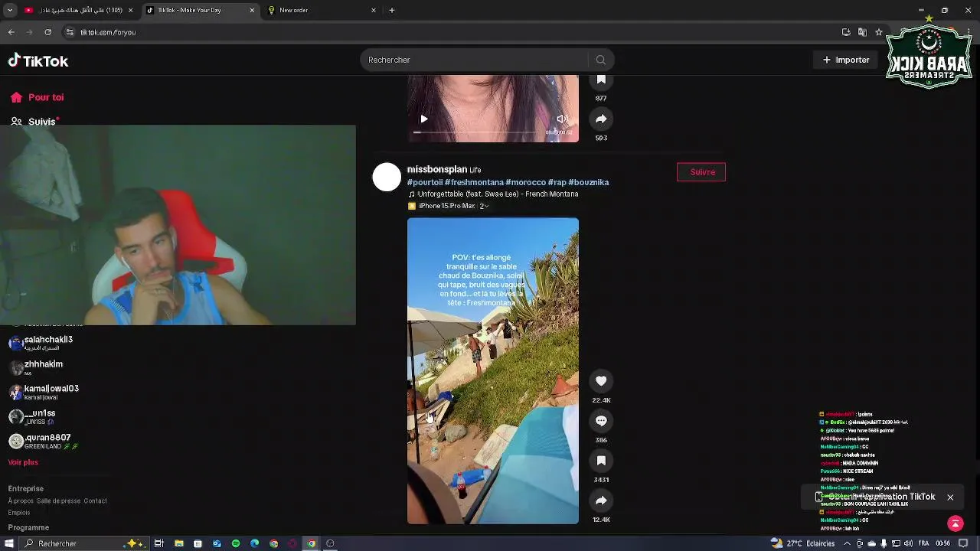
Task: Click the translate page icon
Action: point(862,32)
